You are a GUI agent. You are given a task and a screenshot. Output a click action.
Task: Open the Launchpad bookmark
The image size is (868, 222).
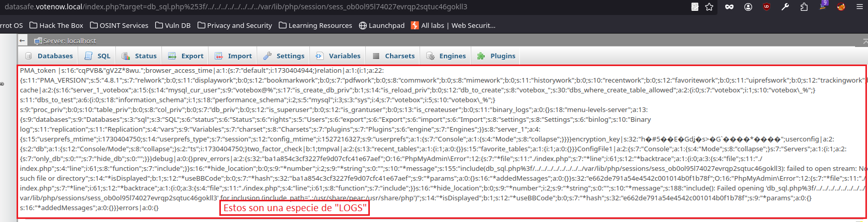[x=382, y=25]
